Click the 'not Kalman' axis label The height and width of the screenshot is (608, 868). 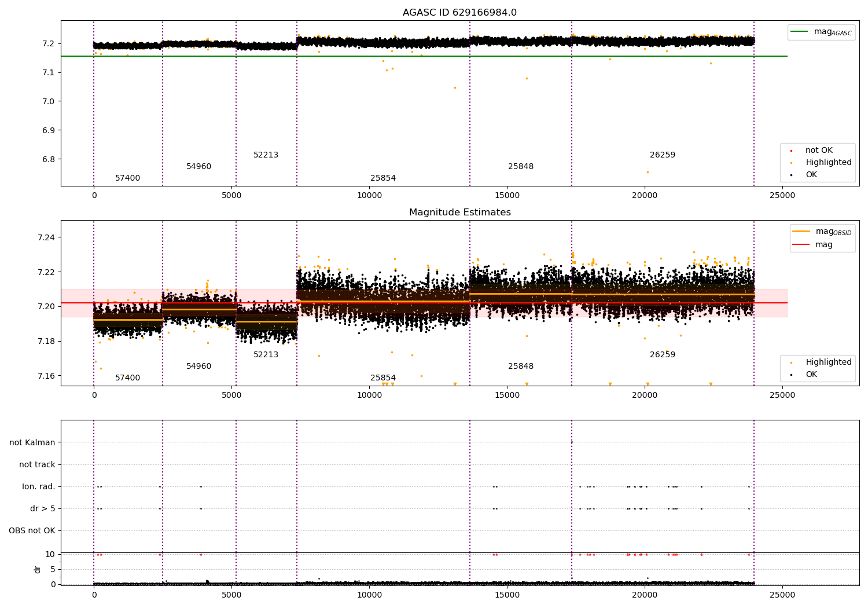pos(32,442)
